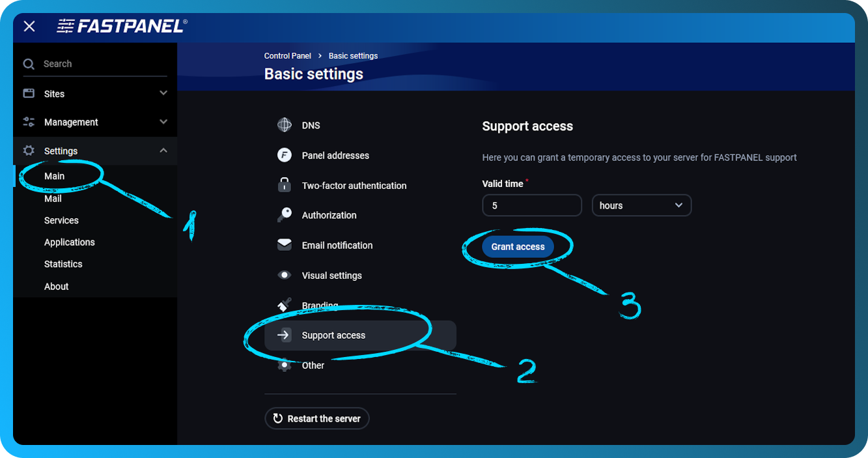Open Visual settings via its eye icon
The width and height of the screenshot is (868, 458).
pyautogui.click(x=285, y=275)
